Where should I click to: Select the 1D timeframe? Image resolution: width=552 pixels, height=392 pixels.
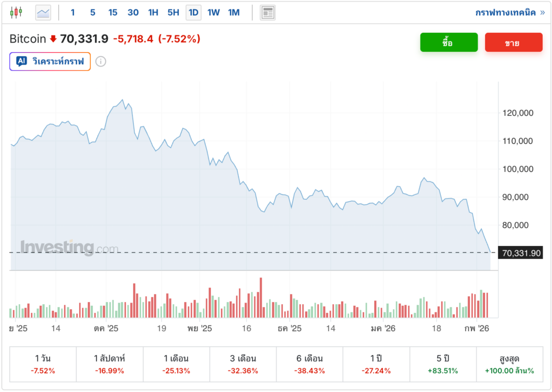(x=194, y=12)
